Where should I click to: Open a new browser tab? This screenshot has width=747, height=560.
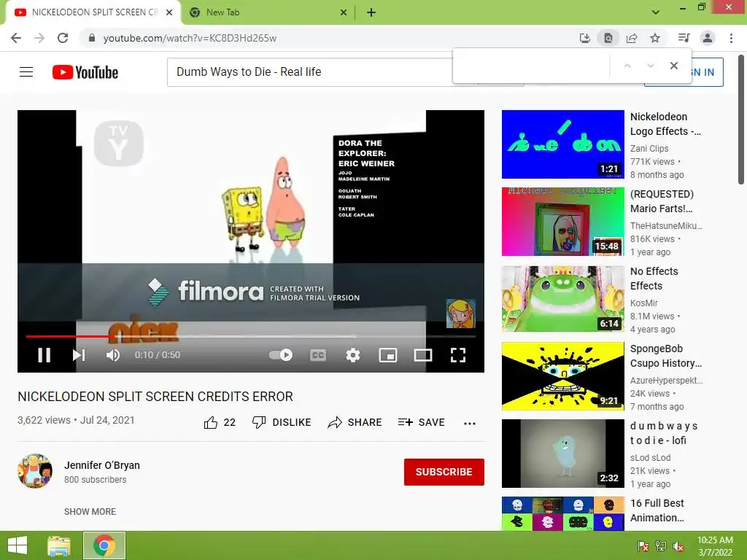[x=371, y=12]
